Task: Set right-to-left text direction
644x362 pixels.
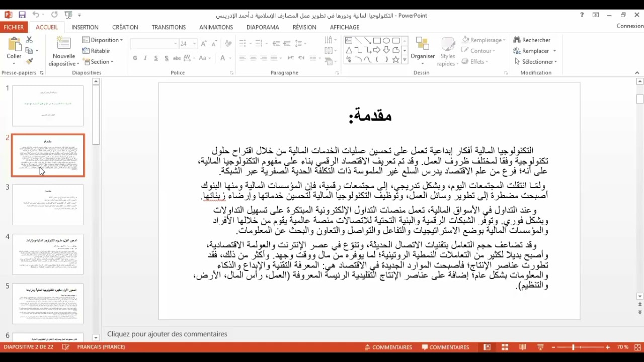Action: pyautogui.click(x=301, y=58)
